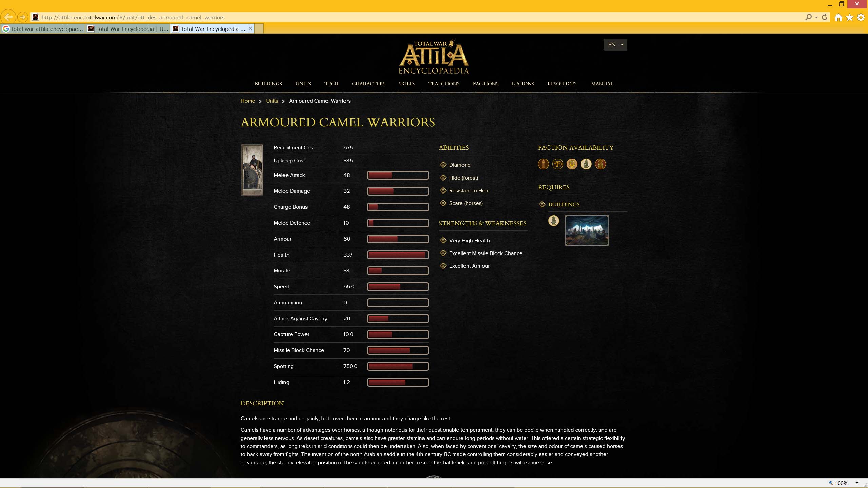Switch to the 'Total War Encyclopedia | U...' tab
The height and width of the screenshot is (488, 868).
pyautogui.click(x=128, y=29)
